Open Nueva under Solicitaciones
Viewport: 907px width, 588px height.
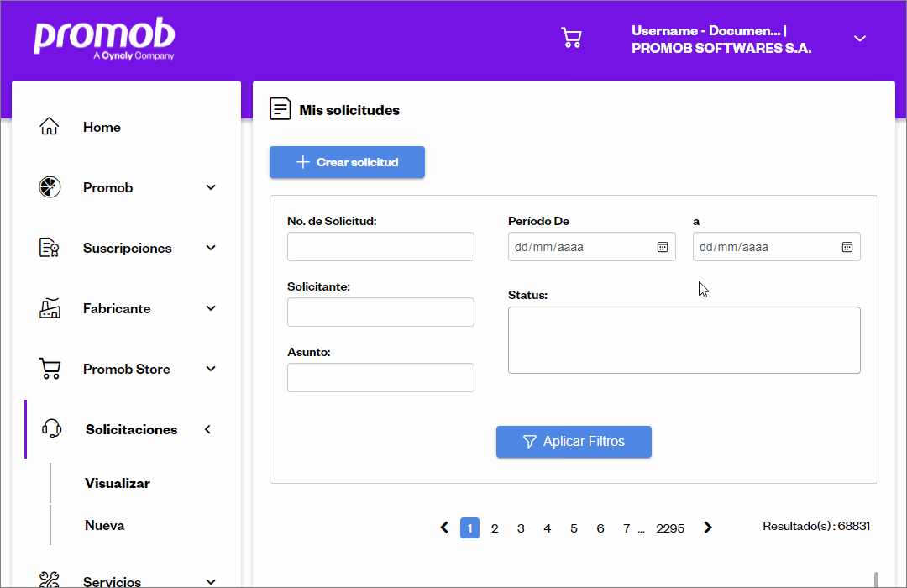coord(105,526)
